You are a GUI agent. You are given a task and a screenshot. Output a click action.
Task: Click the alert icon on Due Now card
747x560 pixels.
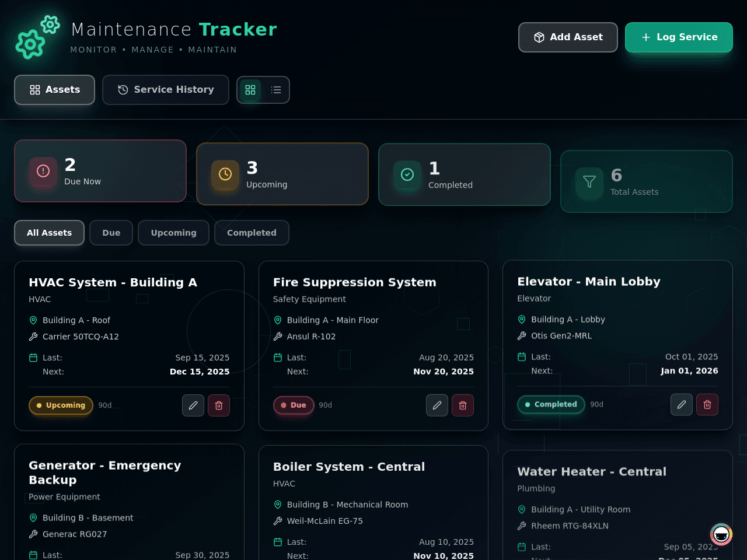(x=43, y=171)
